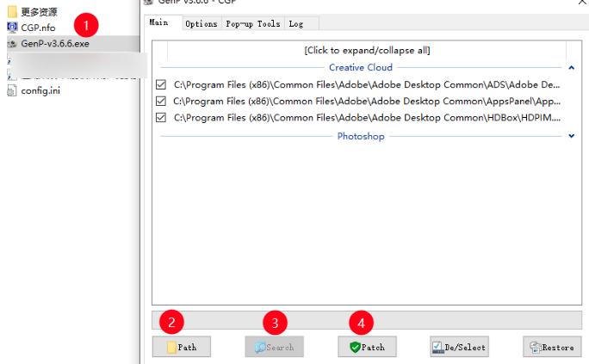Select the 更多资源 folder icon
589x364 pixels.
point(12,12)
